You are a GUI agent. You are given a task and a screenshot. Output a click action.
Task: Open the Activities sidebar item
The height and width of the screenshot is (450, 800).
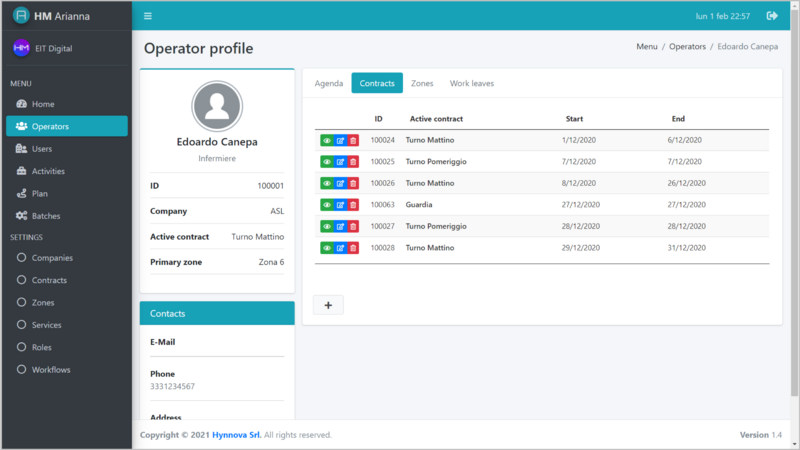[x=48, y=171]
